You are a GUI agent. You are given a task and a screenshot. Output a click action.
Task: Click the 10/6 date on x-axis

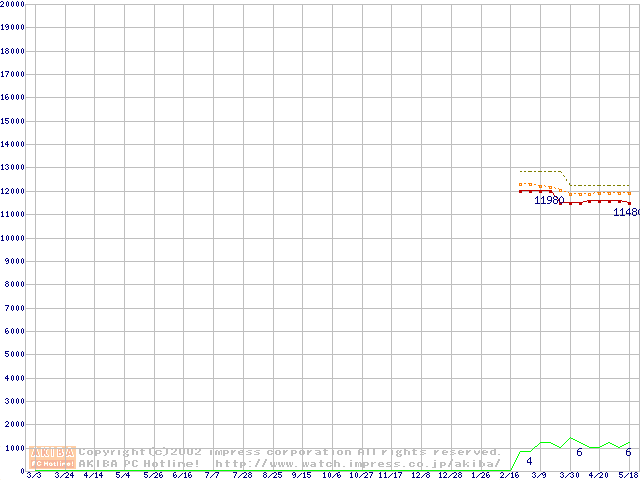tap(331, 476)
